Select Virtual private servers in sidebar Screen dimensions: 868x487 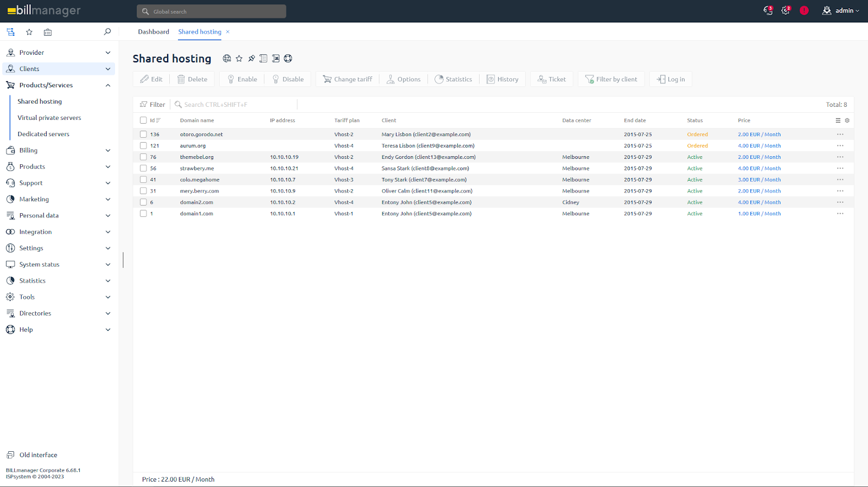pyautogui.click(x=49, y=118)
